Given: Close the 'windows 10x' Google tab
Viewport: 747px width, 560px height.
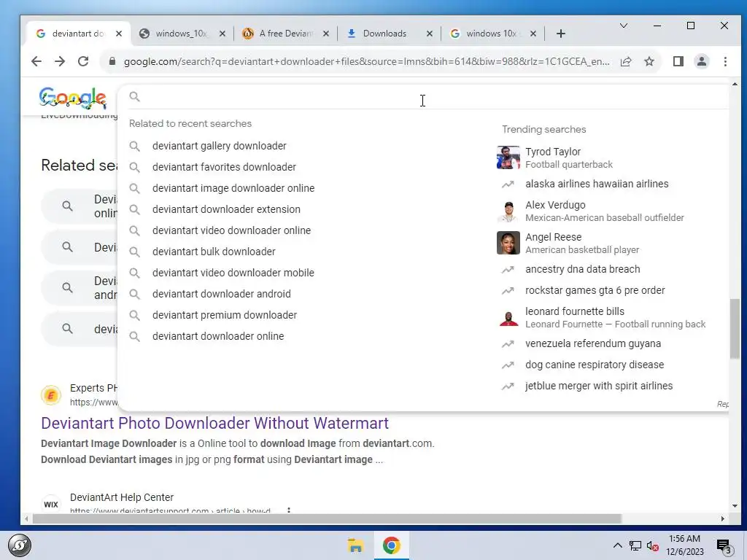Looking at the screenshot, I should (x=533, y=34).
